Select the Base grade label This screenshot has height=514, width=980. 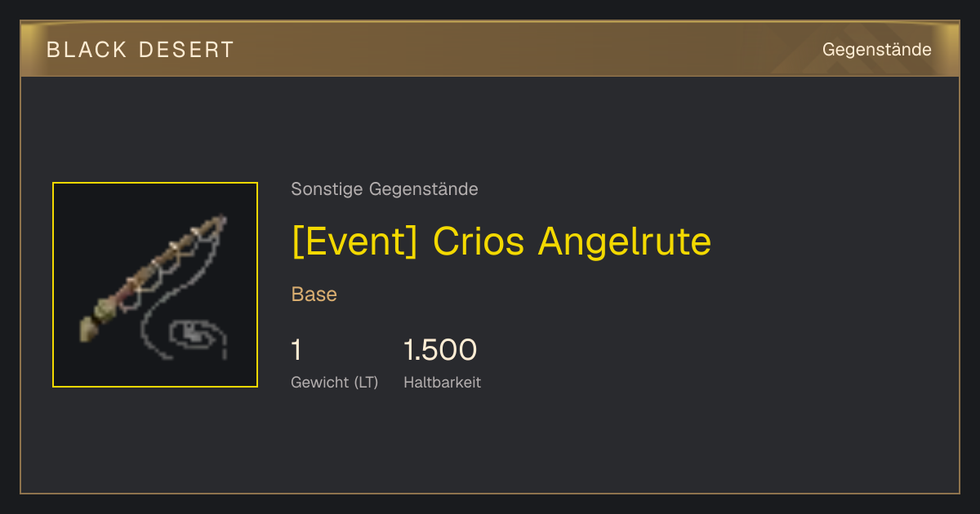(314, 295)
